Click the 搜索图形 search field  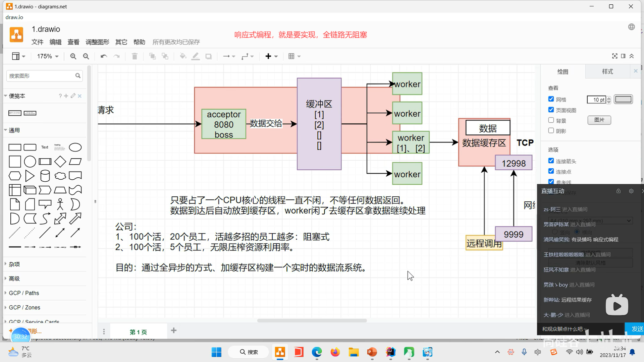point(41,76)
